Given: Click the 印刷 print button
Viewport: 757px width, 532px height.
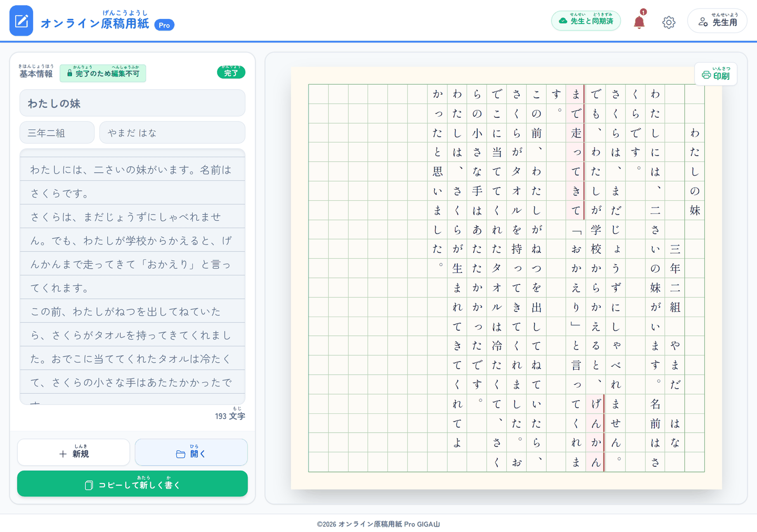Looking at the screenshot, I should 716,74.
